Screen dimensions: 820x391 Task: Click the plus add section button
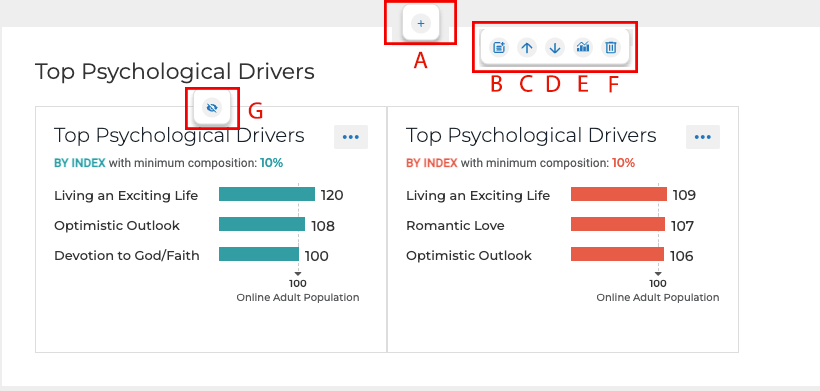click(421, 24)
